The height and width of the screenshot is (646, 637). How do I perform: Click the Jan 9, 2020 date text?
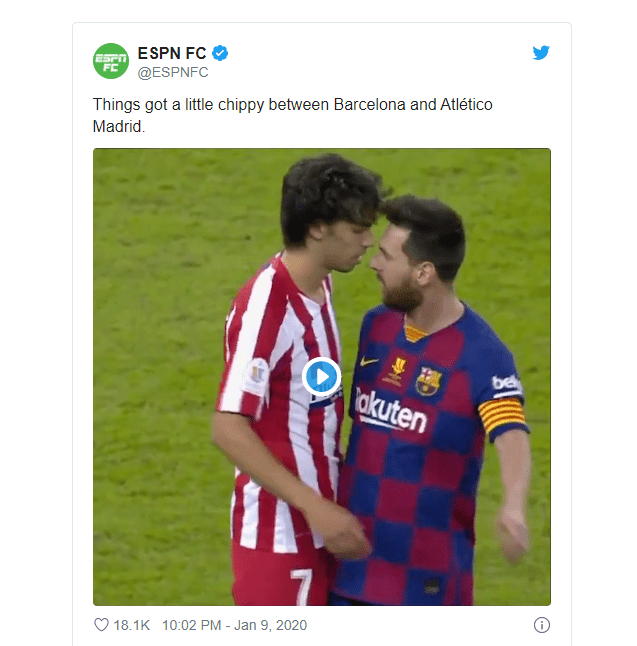pos(270,625)
